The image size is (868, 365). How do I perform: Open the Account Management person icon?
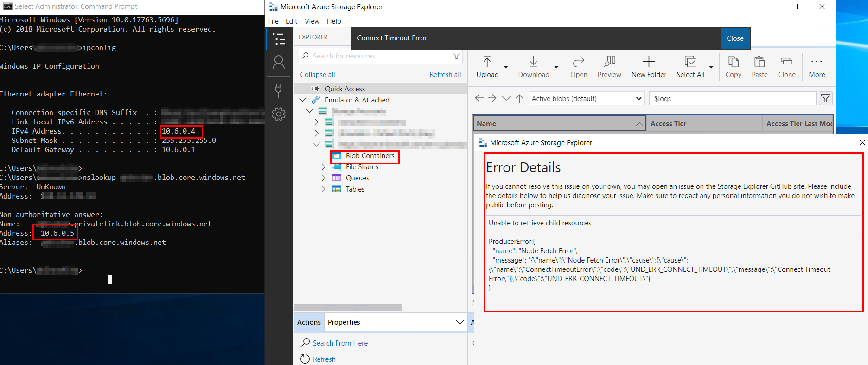point(279,63)
